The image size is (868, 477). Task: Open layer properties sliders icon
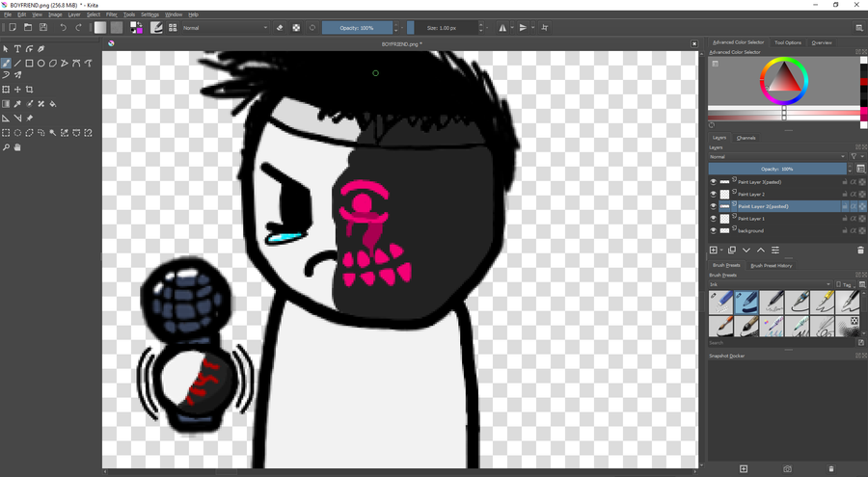click(x=775, y=251)
